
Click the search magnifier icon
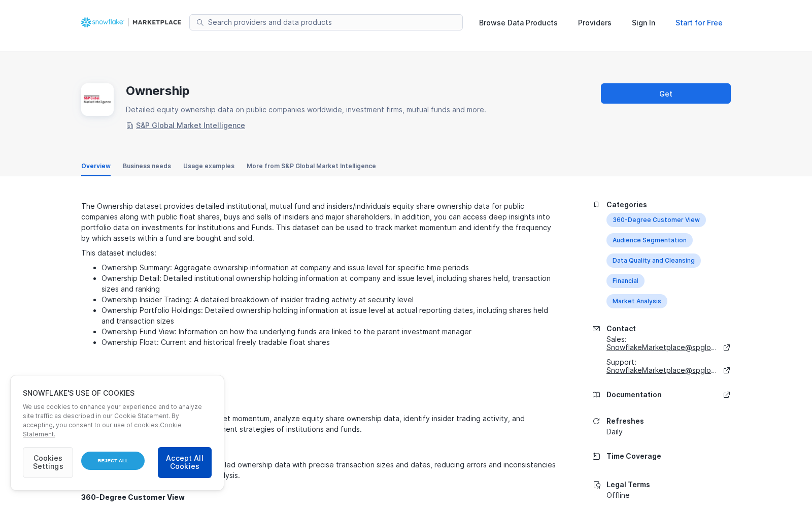tap(200, 22)
